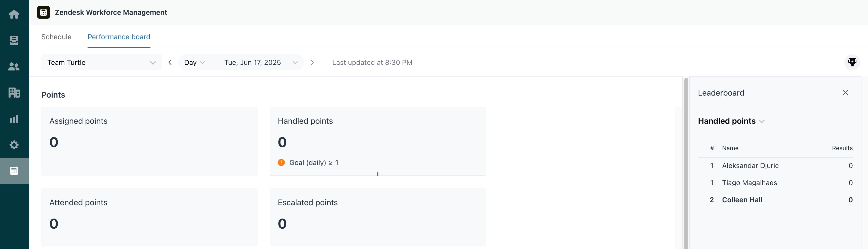
Task: Open Customers people icon in sidebar
Action: point(14,66)
